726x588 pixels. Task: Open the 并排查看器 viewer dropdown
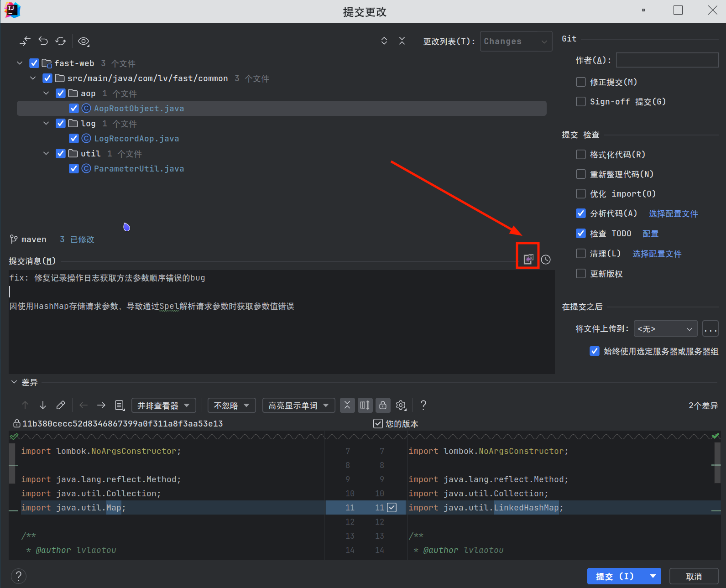pyautogui.click(x=164, y=406)
